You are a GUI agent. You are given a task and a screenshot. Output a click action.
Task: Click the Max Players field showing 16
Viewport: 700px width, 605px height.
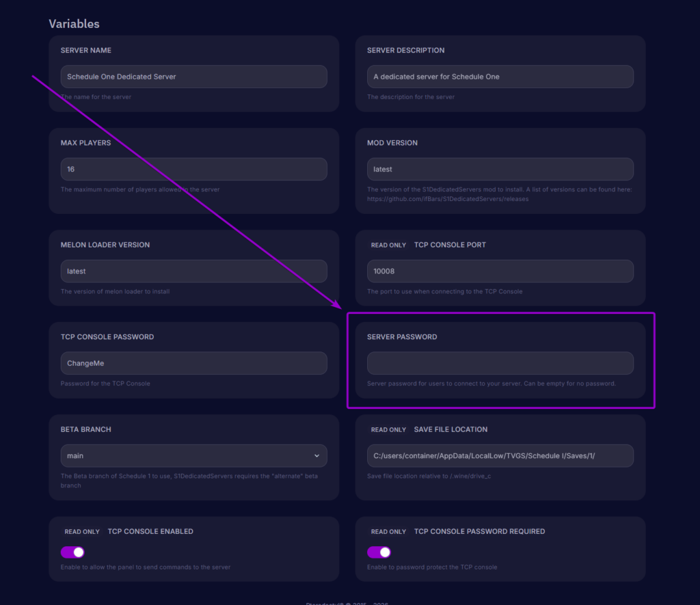[193, 169]
